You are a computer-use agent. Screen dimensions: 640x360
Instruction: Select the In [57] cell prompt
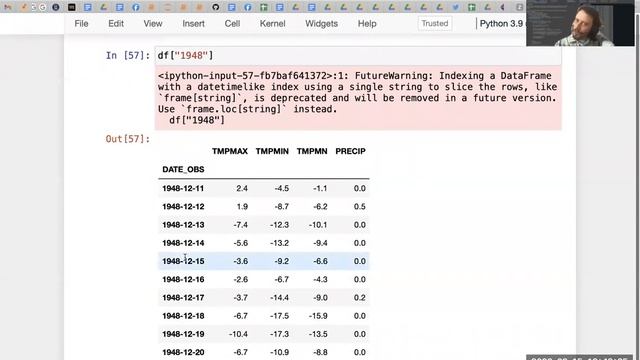click(128, 56)
